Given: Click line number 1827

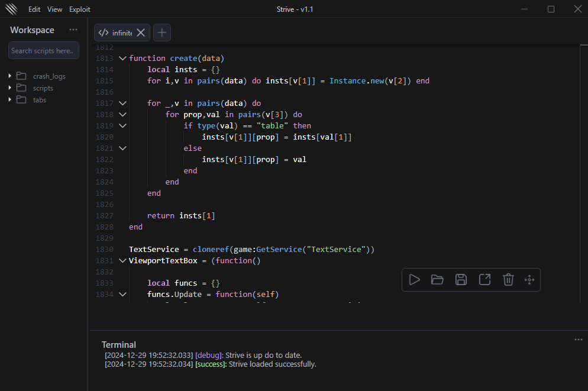Looking at the screenshot, I should 104,215.
